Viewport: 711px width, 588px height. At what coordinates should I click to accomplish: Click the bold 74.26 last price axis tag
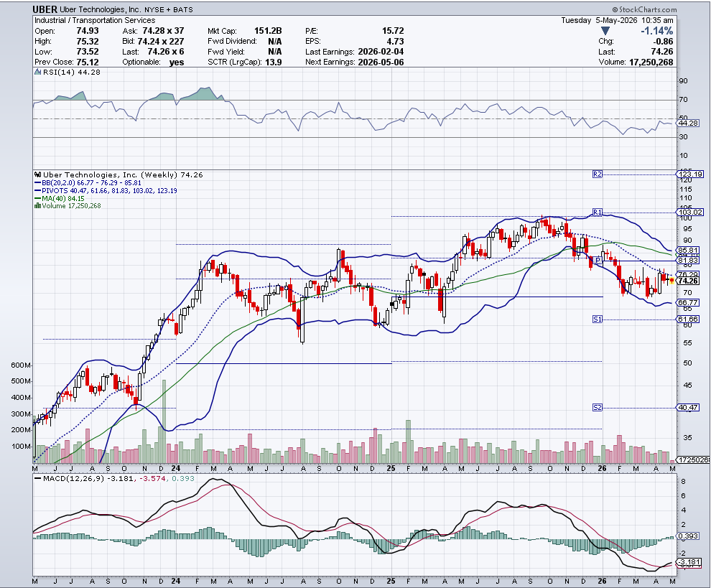(688, 281)
